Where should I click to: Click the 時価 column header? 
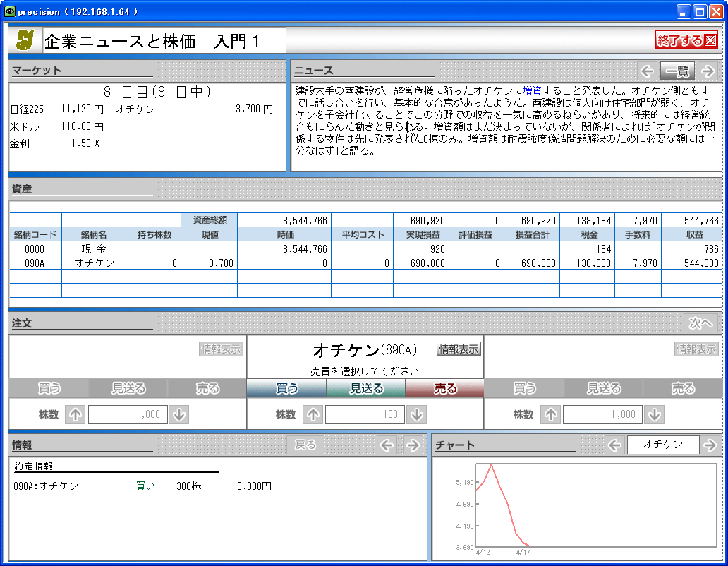point(284,234)
